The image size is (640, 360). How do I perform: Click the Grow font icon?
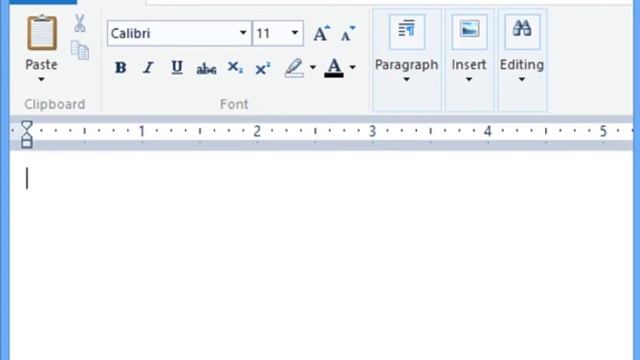[321, 33]
